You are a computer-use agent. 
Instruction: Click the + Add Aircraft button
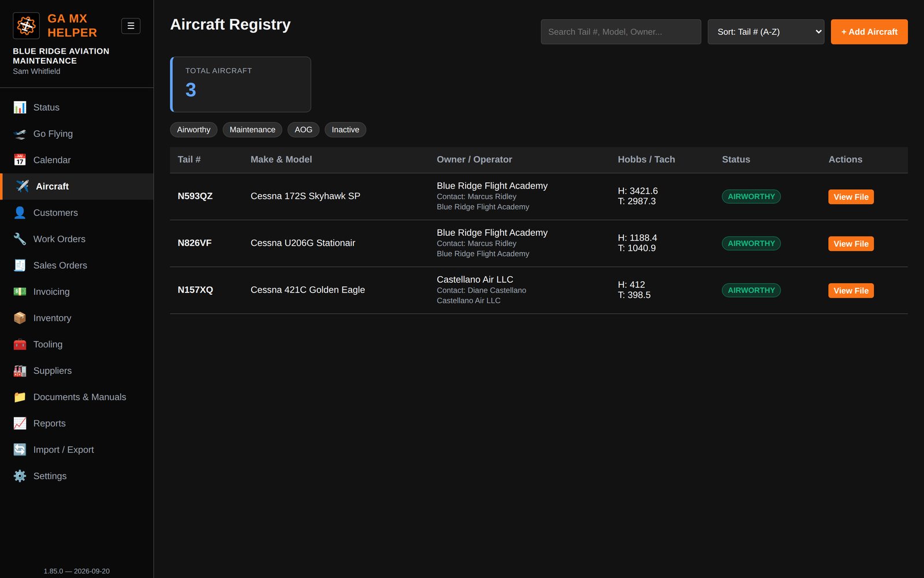(x=869, y=32)
